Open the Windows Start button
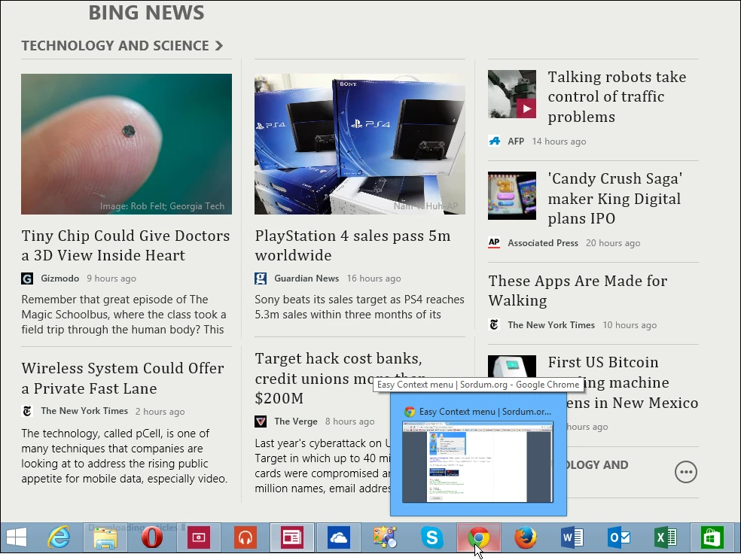Viewport: 741px width, 560px height. [17, 537]
